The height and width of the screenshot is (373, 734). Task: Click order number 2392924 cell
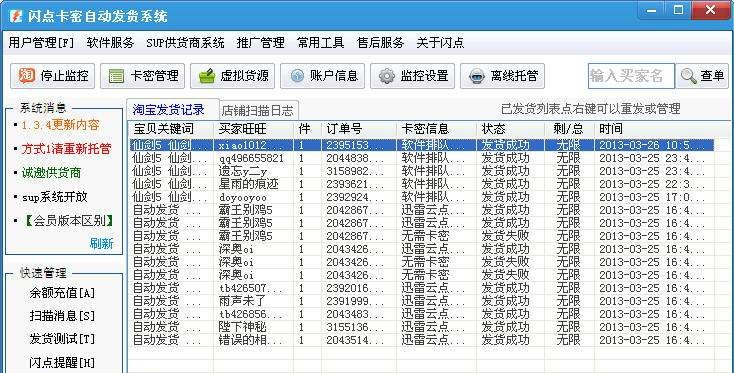pos(354,197)
